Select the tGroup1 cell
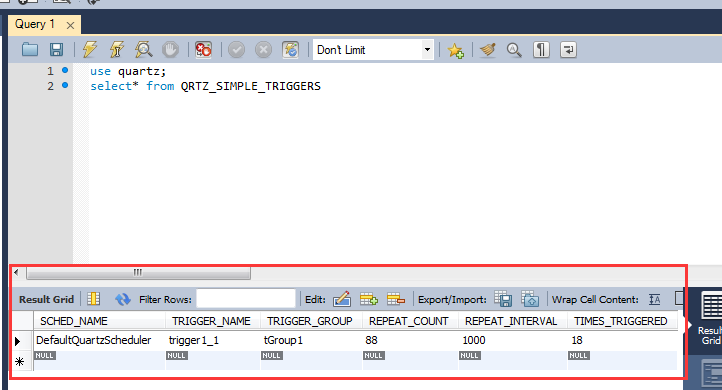Image resolution: width=722 pixels, height=390 pixels. point(312,340)
